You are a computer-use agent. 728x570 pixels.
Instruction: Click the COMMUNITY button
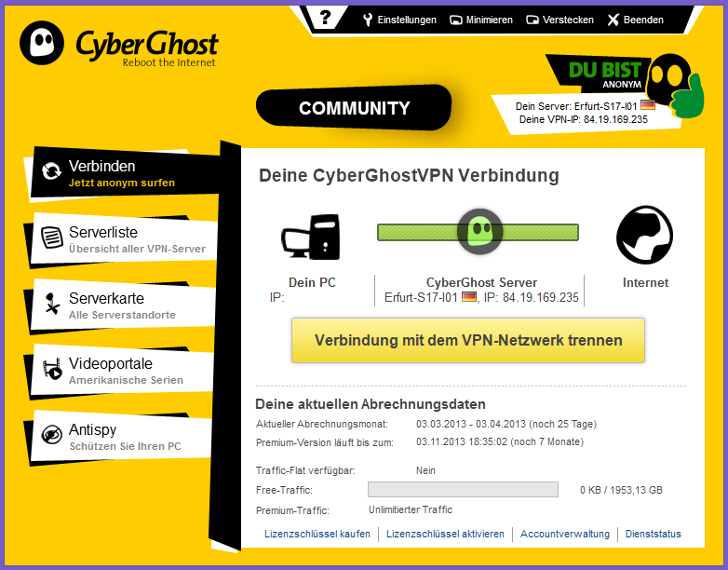tap(355, 108)
